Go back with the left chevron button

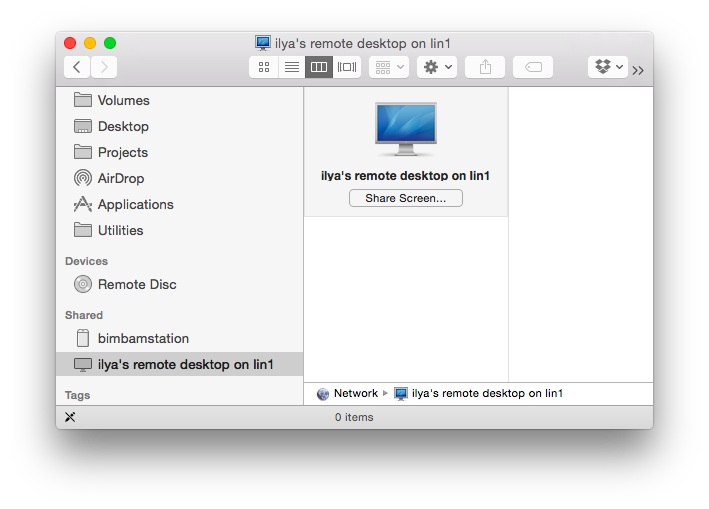pos(77,67)
